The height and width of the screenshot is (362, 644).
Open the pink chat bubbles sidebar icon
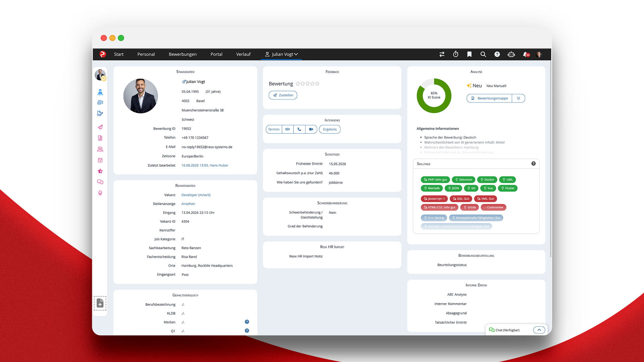[100, 182]
